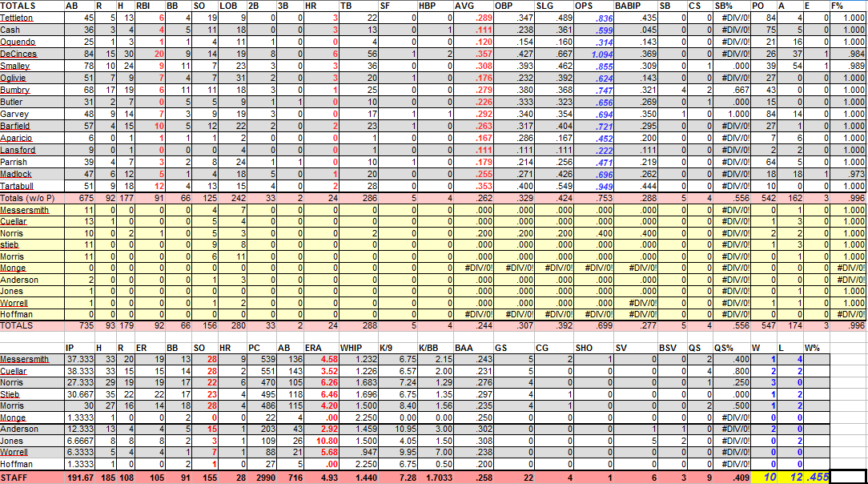Click the Tartabull name cell
The width and height of the screenshot is (868, 484).
[x=32, y=186]
